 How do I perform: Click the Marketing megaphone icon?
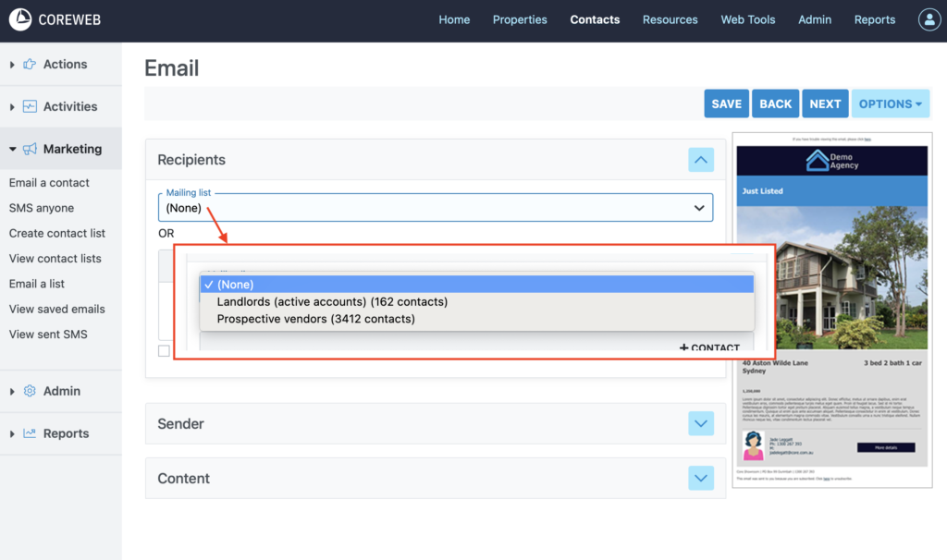click(30, 150)
